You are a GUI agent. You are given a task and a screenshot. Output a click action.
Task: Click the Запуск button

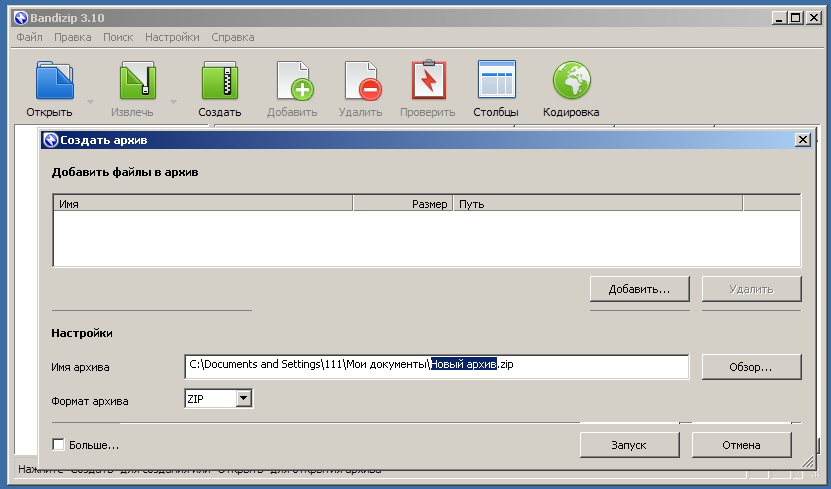[630, 445]
